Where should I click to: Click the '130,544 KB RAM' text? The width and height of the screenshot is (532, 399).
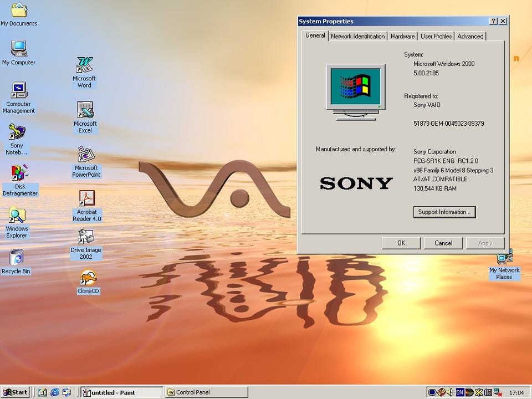pos(434,188)
